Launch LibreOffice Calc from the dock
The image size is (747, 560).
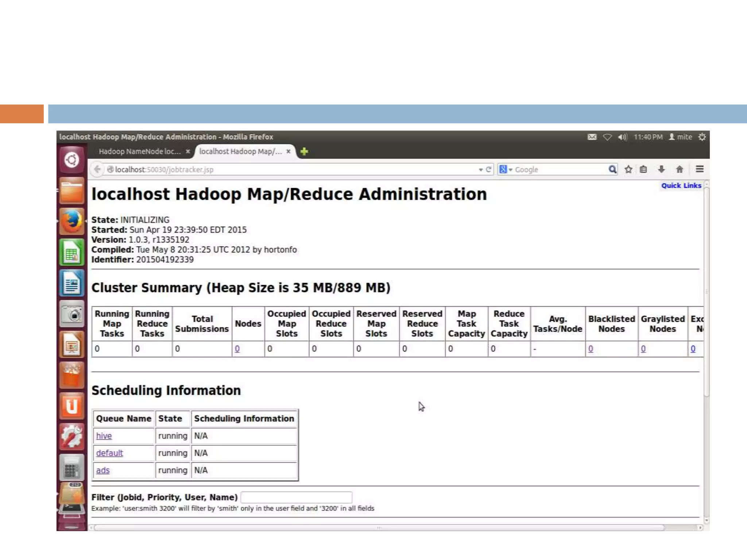72,252
